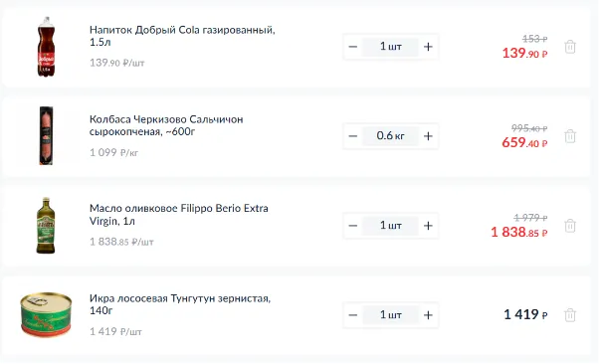Reduce the Сальчичон sausage weight with minus
599x364 pixels.
(x=353, y=136)
